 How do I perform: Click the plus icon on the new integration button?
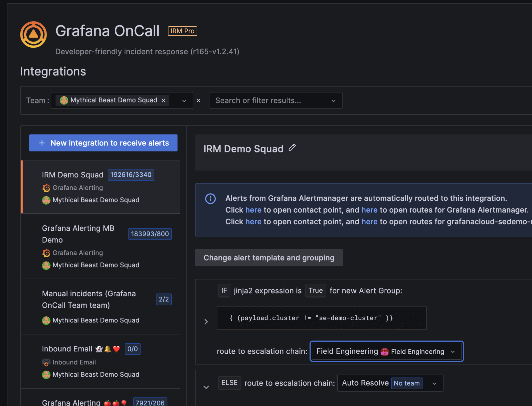pyautogui.click(x=42, y=143)
